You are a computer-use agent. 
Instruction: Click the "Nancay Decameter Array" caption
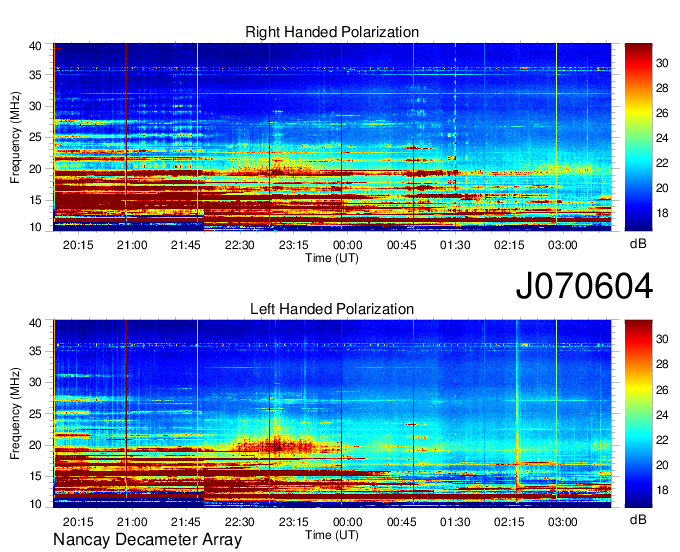pos(147,539)
